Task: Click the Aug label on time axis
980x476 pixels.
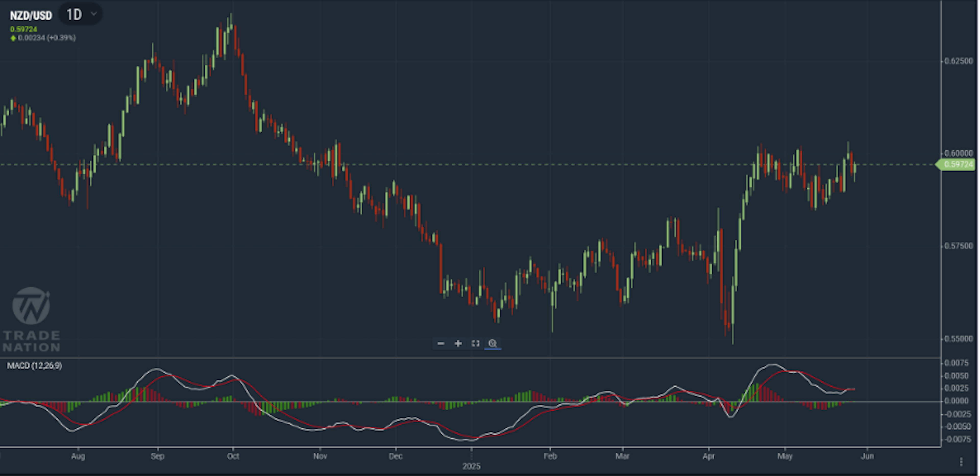Action: pyautogui.click(x=78, y=456)
